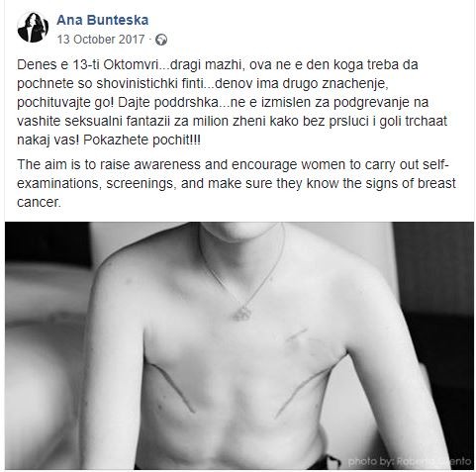Click the word 'screenings,' in the post
Screen dimensions: 476x472
pos(142,184)
